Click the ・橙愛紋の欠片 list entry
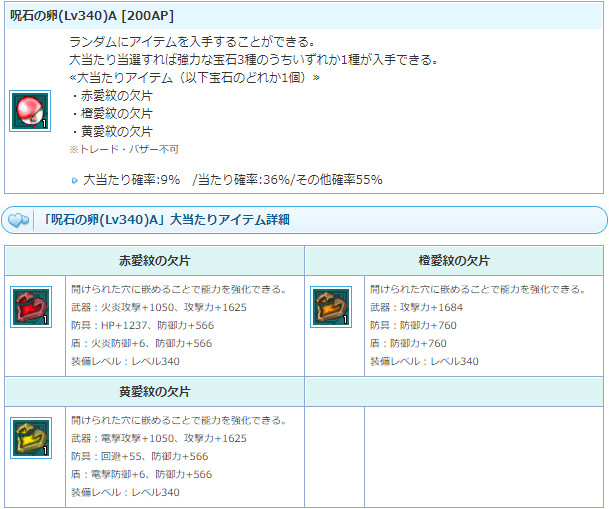The width and height of the screenshot is (609, 509). [111, 113]
